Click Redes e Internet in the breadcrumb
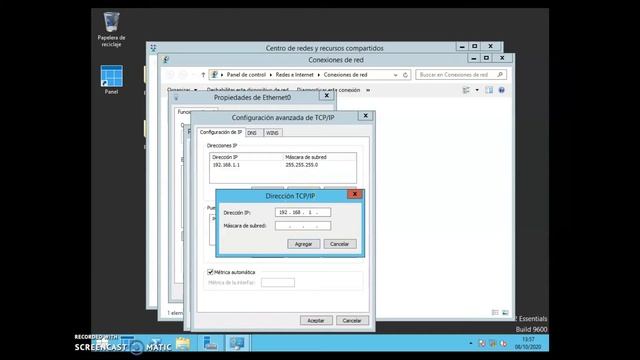 tap(295, 75)
